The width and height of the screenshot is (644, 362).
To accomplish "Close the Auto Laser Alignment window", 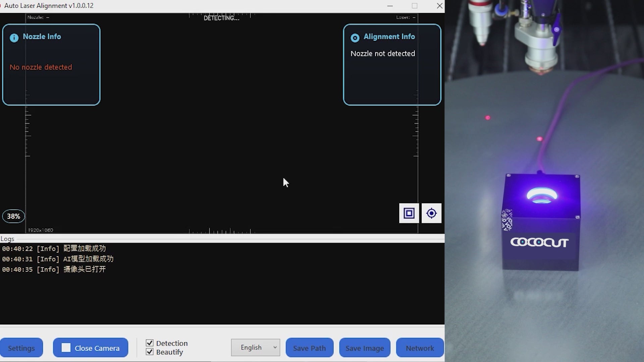I will pyautogui.click(x=439, y=6).
